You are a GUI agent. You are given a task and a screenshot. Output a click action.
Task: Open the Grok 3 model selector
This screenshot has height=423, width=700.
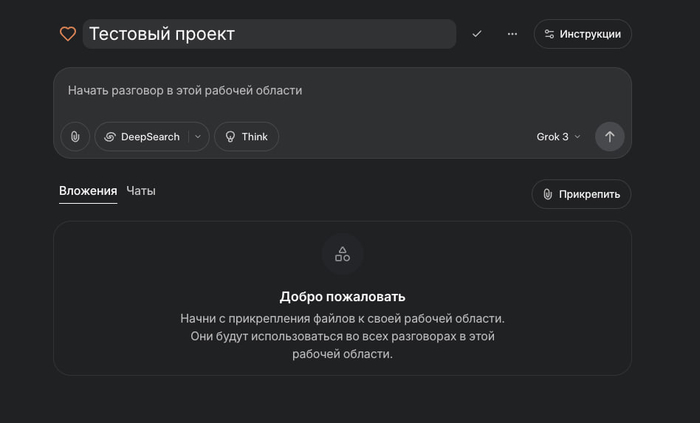[x=558, y=137]
